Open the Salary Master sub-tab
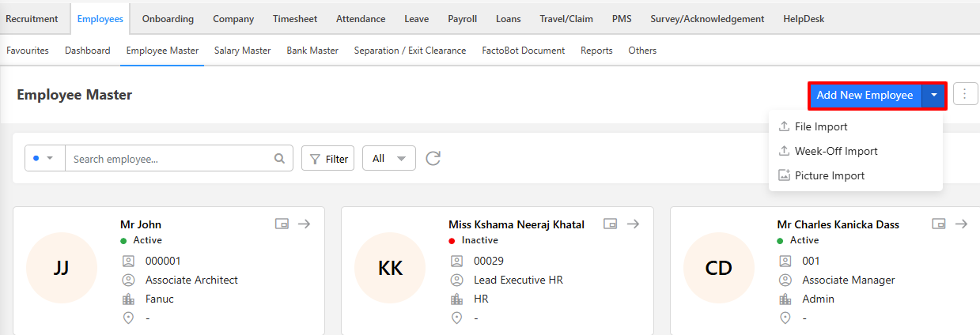980x335 pixels. tap(242, 51)
